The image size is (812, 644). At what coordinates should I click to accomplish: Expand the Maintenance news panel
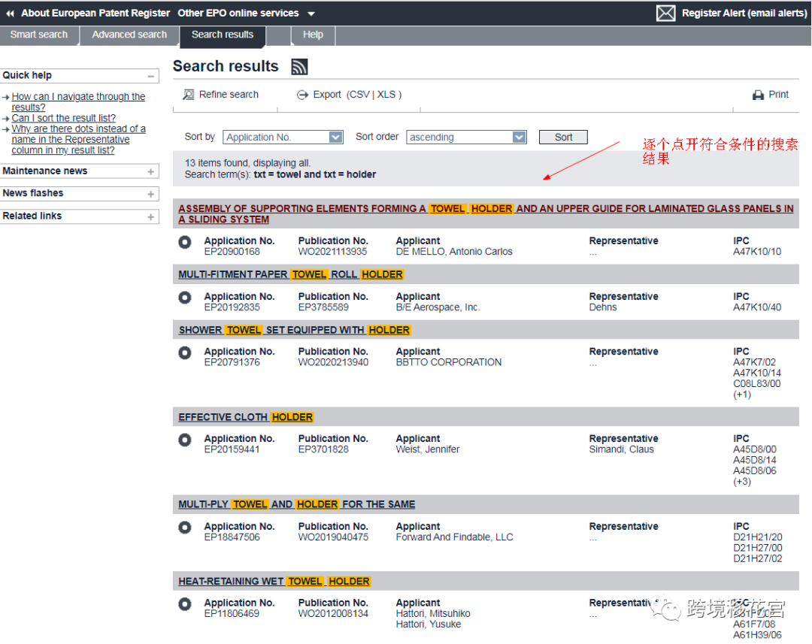[x=150, y=171]
